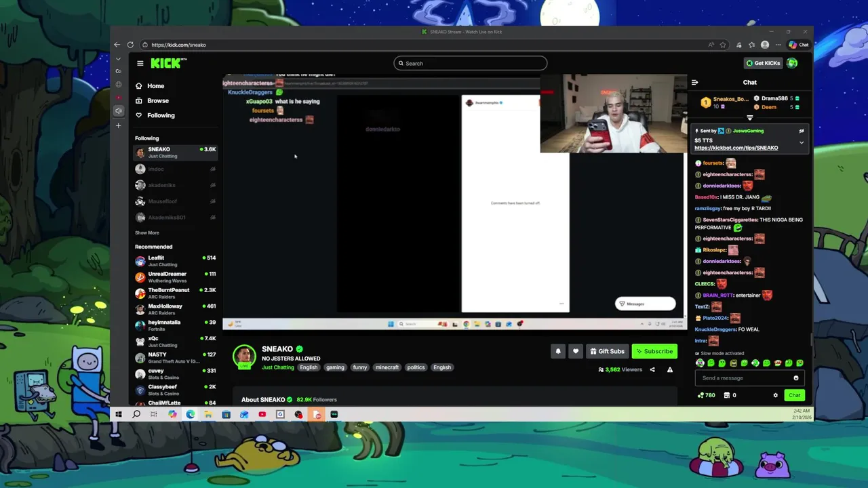Viewport: 868px width, 488px height.
Task: Open cuvey recommended channel
Action: pos(175,374)
